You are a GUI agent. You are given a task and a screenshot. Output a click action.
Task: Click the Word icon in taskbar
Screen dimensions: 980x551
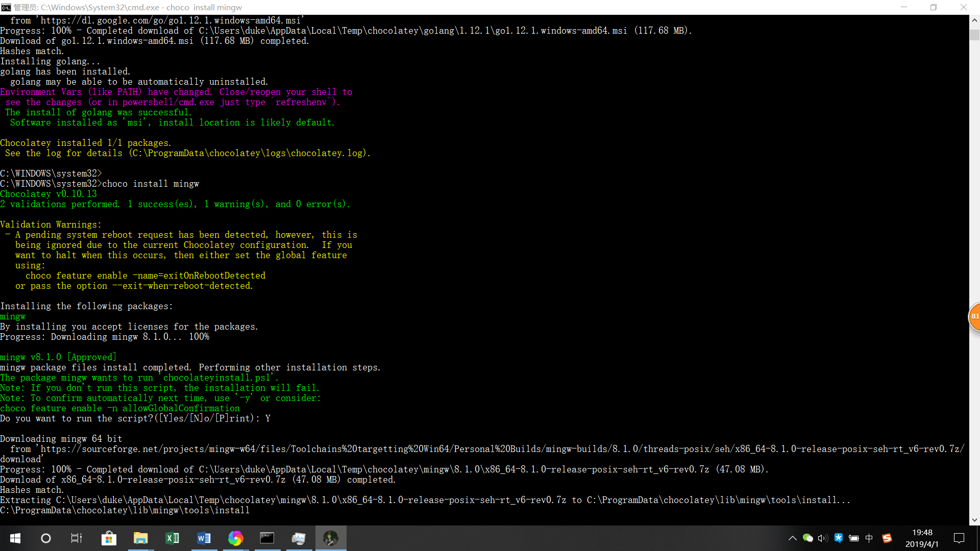[203, 538]
